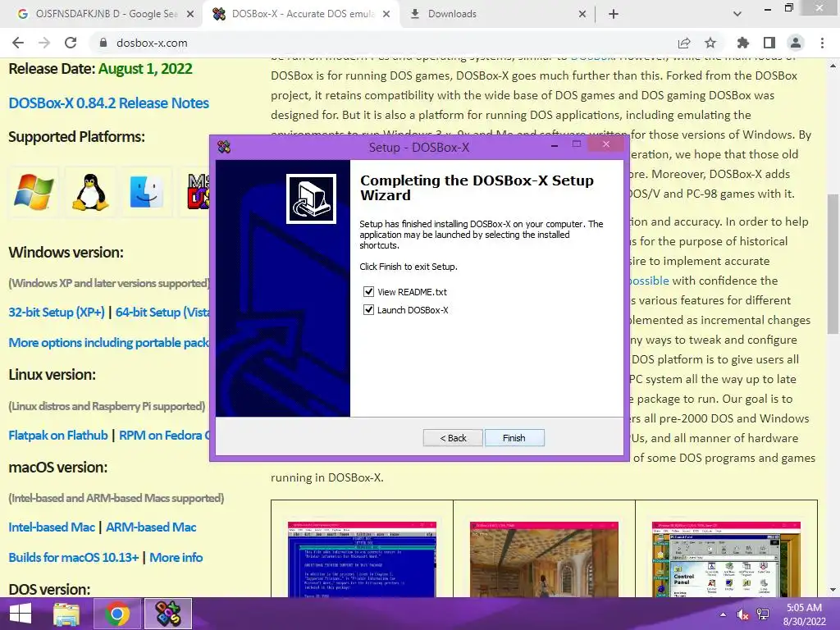
Task: Click the Intel-based Mac link
Action: click(52, 527)
